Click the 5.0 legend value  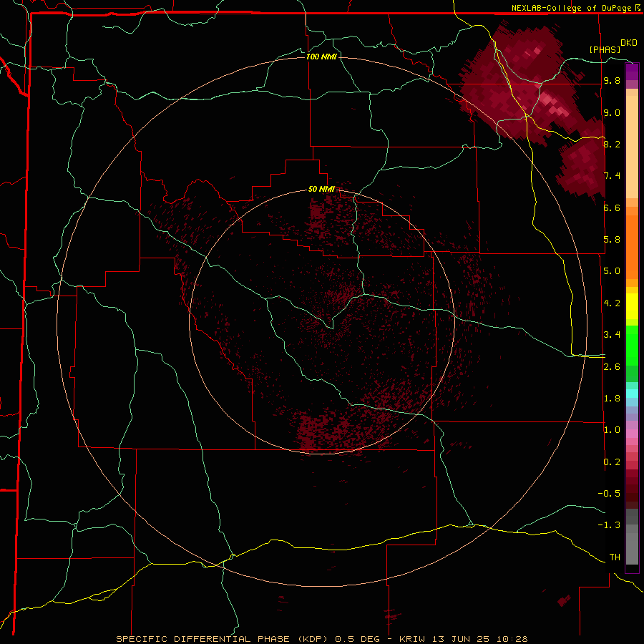pyautogui.click(x=612, y=271)
